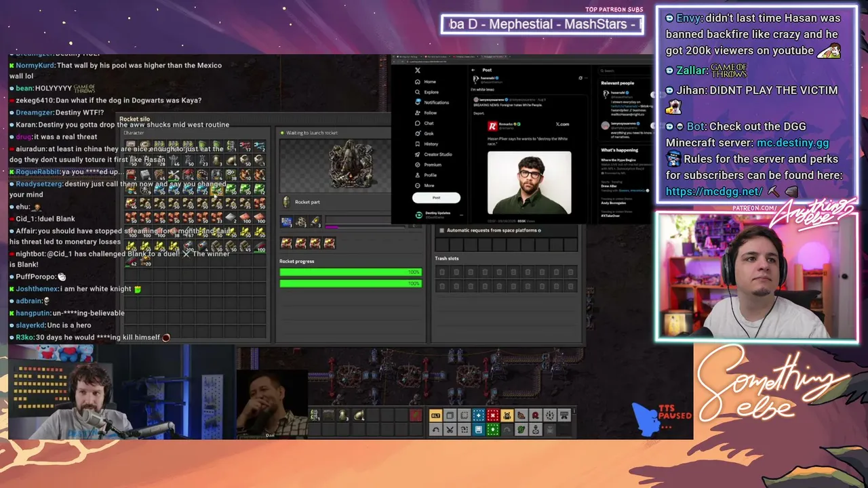This screenshot has width=868, height=488.
Task: Select the blue blueprint tool shortcut
Action: pyautogui.click(x=479, y=415)
